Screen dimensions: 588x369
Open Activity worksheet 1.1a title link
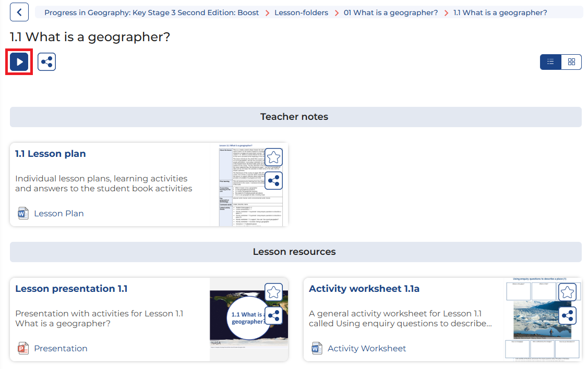[x=364, y=289]
